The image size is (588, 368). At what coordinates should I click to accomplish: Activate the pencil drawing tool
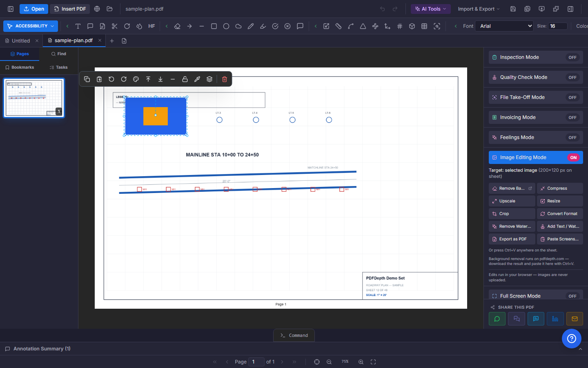(251, 26)
